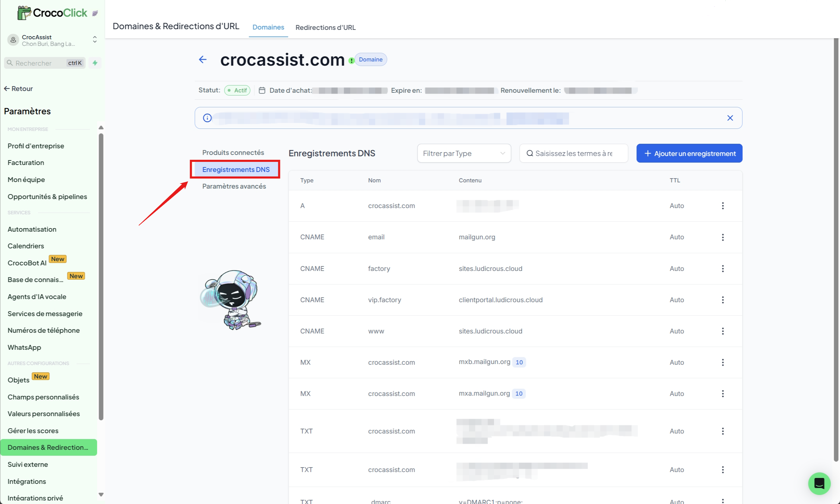This screenshot has height=504, width=840.
Task: Open WhatsApp settings
Action: click(24, 347)
